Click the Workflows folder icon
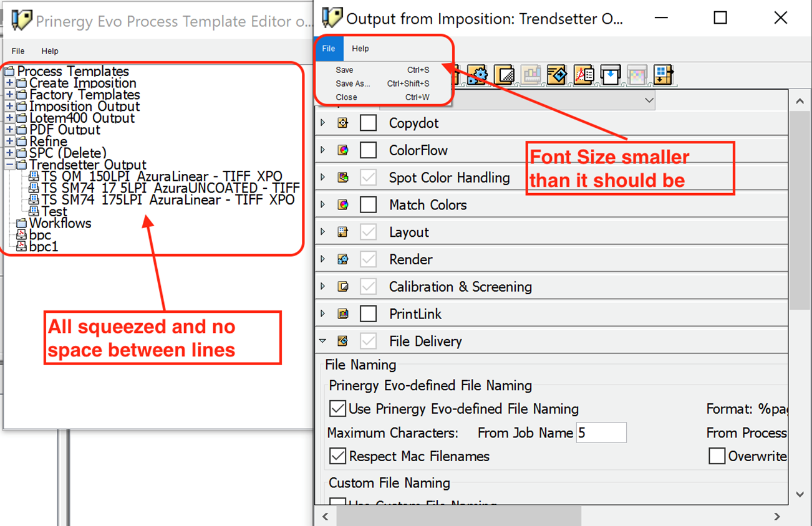This screenshot has height=526, width=812. pyautogui.click(x=22, y=223)
